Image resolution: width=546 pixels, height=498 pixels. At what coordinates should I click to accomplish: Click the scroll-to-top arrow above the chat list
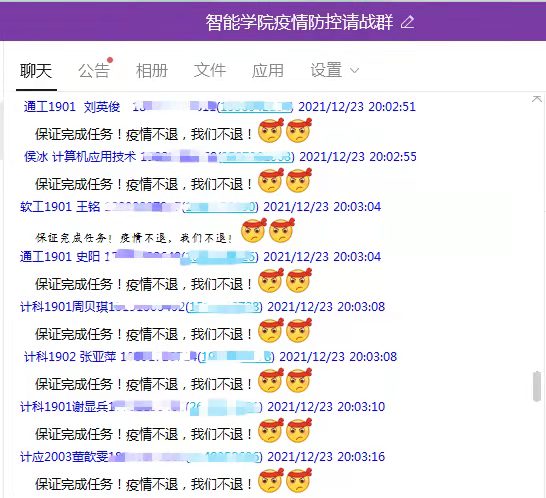point(537,99)
